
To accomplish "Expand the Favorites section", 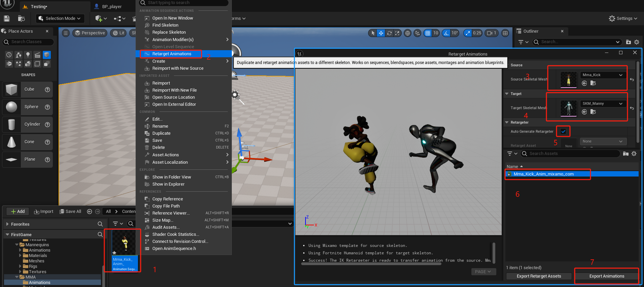I will (x=7, y=224).
